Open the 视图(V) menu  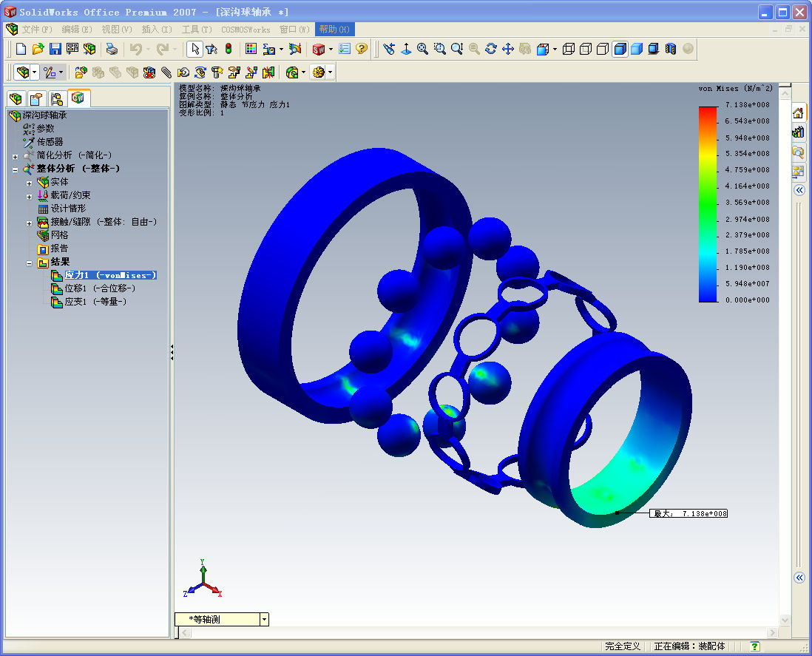pyautogui.click(x=117, y=30)
